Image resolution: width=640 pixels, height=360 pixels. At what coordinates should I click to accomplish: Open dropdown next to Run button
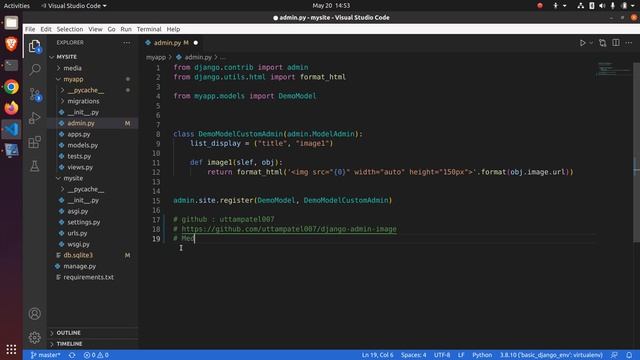pos(591,43)
